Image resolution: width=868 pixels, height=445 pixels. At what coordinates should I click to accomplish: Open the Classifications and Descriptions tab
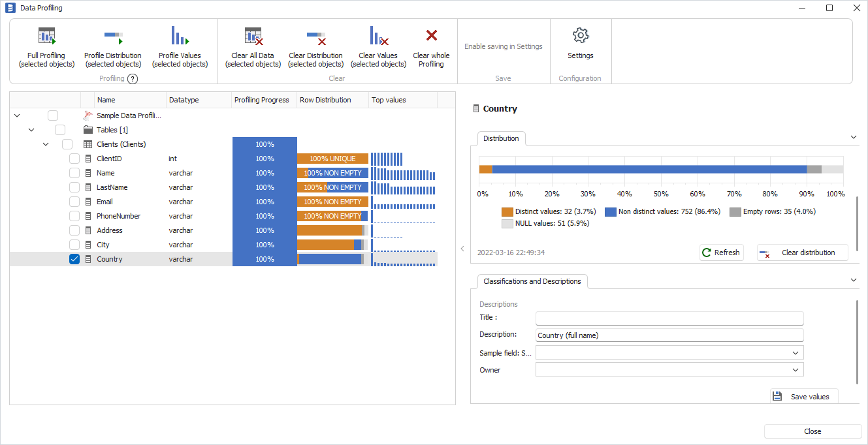pyautogui.click(x=532, y=281)
